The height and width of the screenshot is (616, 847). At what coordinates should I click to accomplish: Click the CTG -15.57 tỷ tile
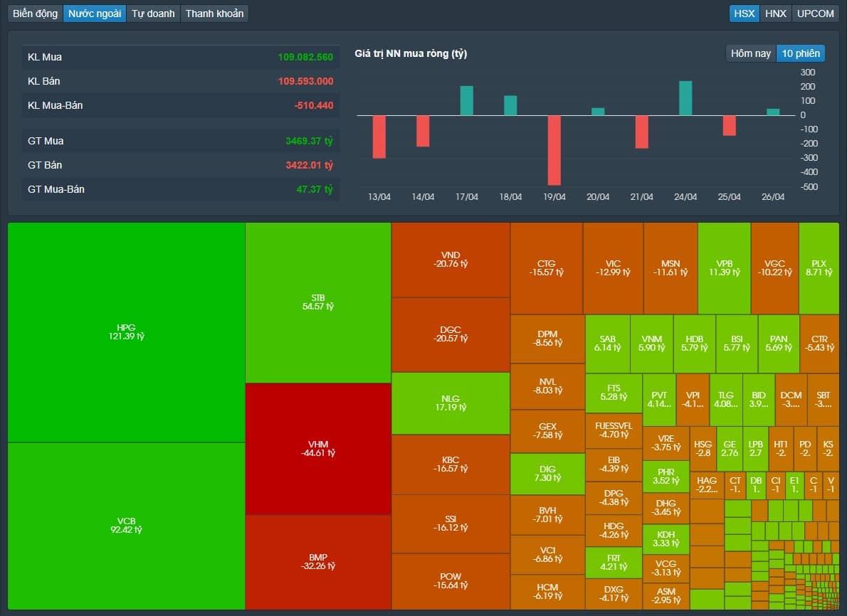(547, 268)
